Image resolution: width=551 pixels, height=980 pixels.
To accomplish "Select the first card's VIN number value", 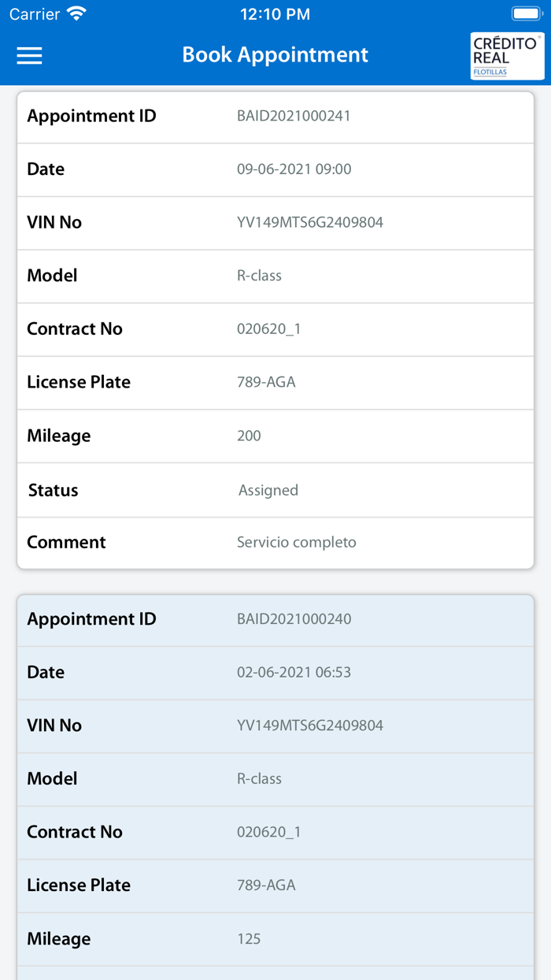I will (309, 223).
